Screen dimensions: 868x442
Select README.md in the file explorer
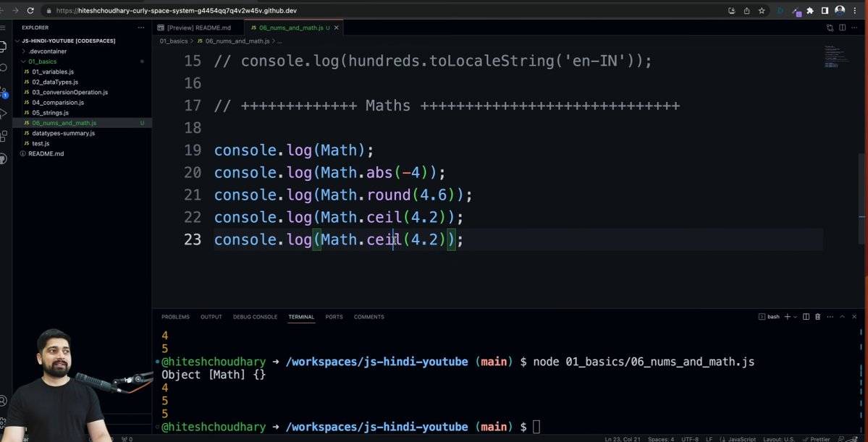click(x=44, y=153)
